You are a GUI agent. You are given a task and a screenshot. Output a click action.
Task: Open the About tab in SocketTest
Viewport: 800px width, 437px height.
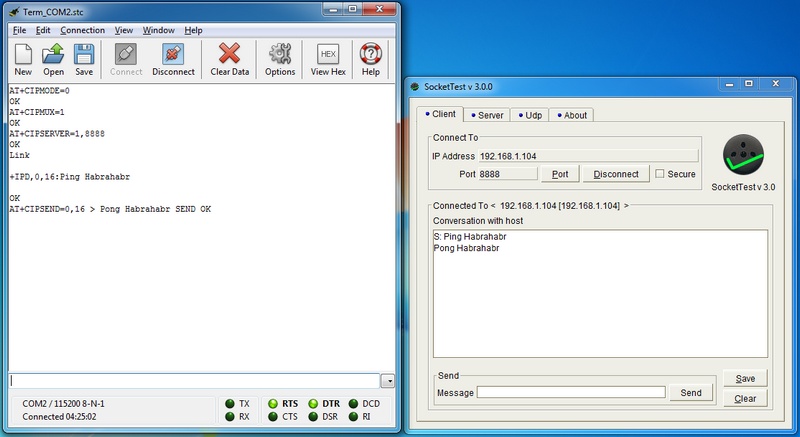coord(572,115)
